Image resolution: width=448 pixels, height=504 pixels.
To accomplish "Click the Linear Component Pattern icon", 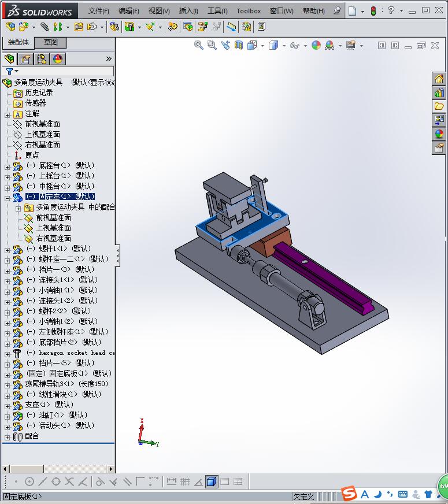I will click(58, 27).
